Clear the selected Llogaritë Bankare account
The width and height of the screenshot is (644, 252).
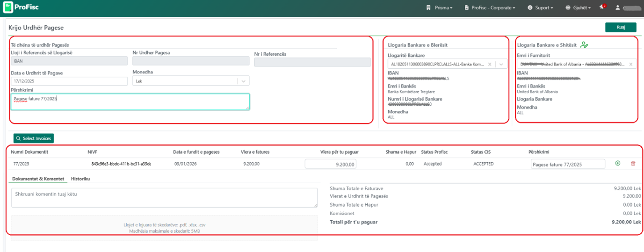[x=490, y=65]
